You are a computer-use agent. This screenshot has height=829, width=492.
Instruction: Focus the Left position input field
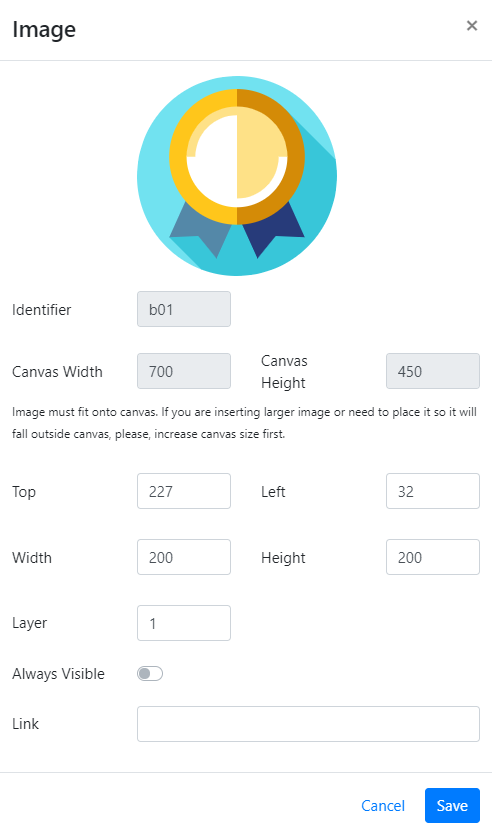(x=433, y=491)
